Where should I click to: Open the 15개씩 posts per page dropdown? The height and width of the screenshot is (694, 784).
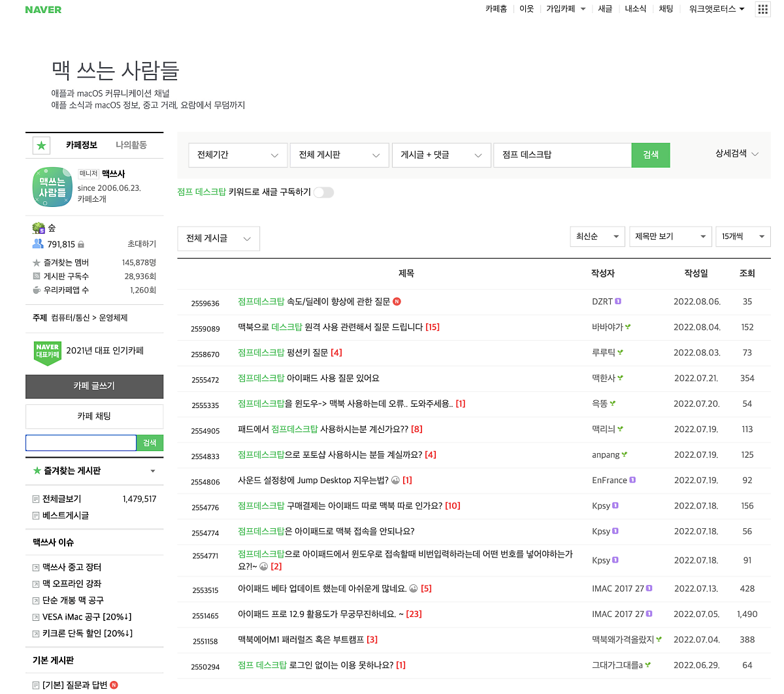click(x=743, y=236)
